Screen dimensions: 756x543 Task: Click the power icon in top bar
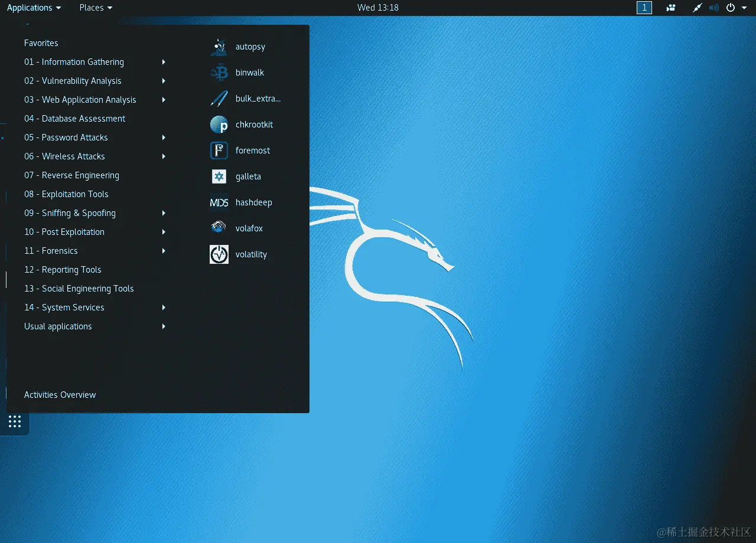click(731, 8)
